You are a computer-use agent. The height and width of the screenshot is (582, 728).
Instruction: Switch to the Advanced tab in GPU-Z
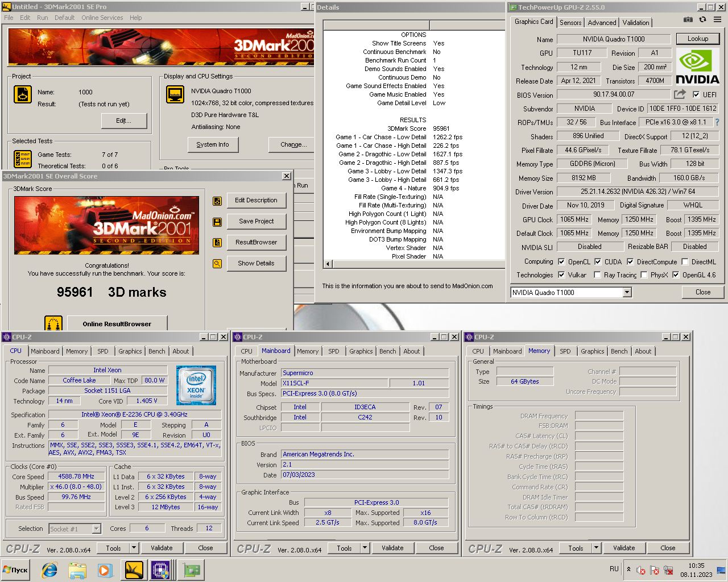(x=602, y=23)
